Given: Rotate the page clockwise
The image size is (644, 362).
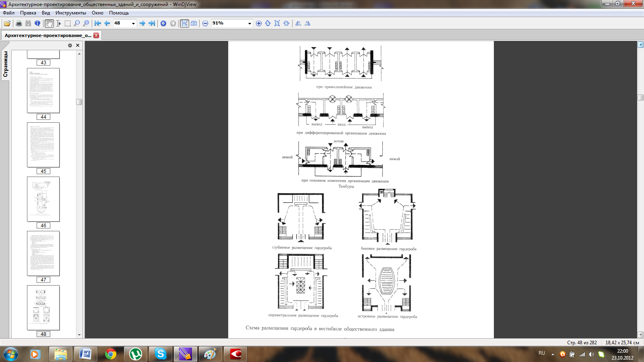Looking at the screenshot, I should [x=308, y=23].
